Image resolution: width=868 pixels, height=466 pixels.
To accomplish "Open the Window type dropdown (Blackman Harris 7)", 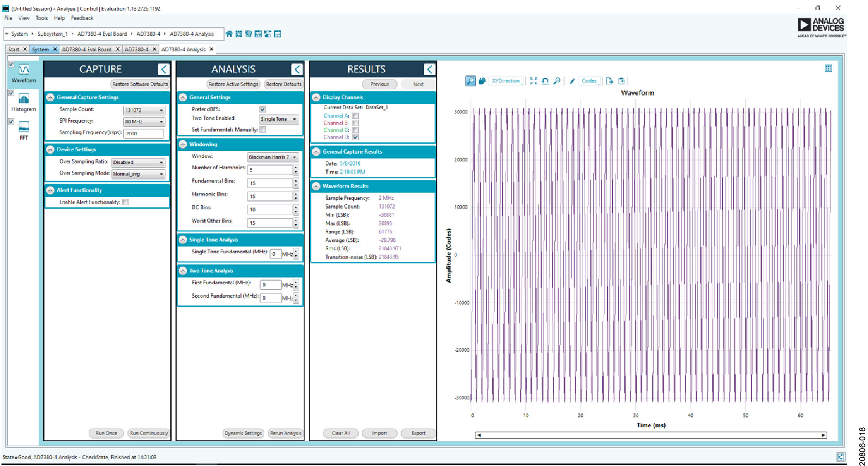I will tap(273, 157).
